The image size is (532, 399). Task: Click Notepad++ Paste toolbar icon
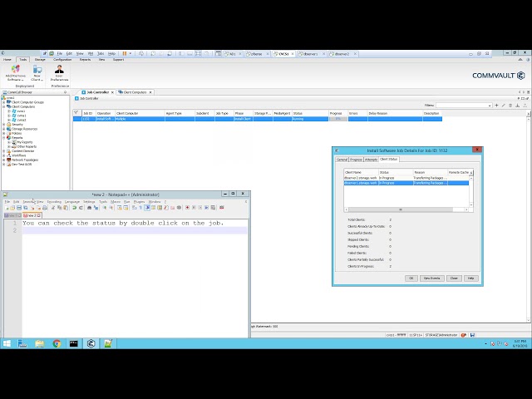coord(66,208)
